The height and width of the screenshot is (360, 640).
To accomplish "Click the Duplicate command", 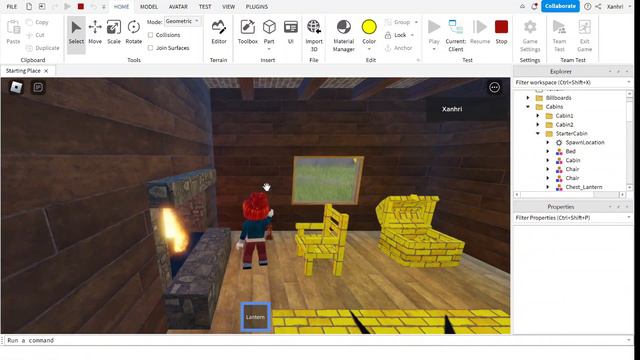I will (43, 48).
